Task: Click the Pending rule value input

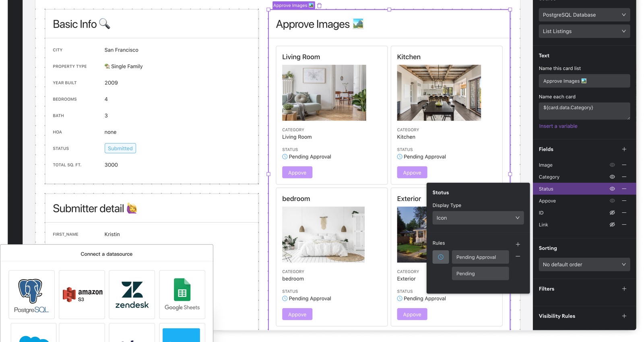Action: 481,274
